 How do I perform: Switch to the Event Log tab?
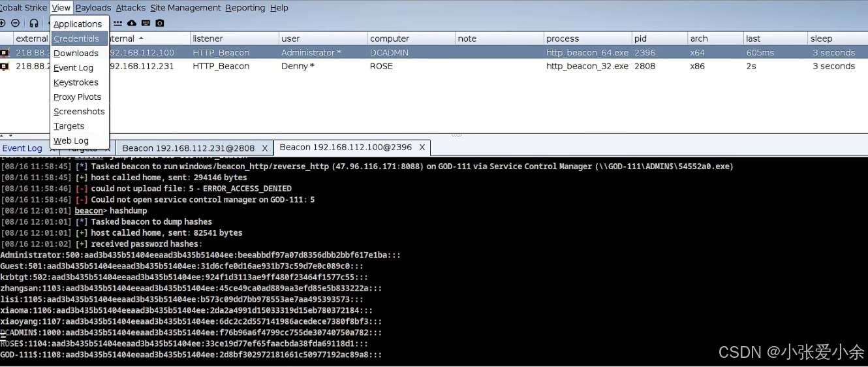point(22,148)
